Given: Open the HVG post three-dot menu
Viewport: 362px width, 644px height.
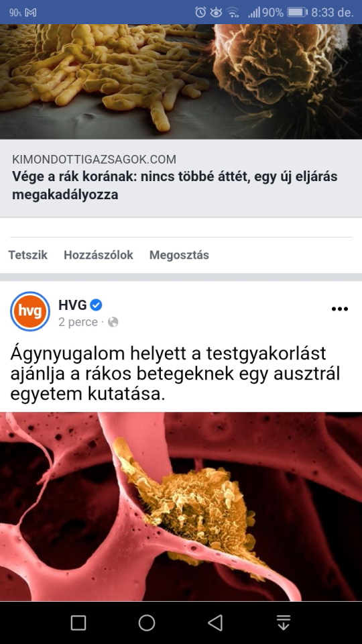Looking at the screenshot, I should pos(339,309).
